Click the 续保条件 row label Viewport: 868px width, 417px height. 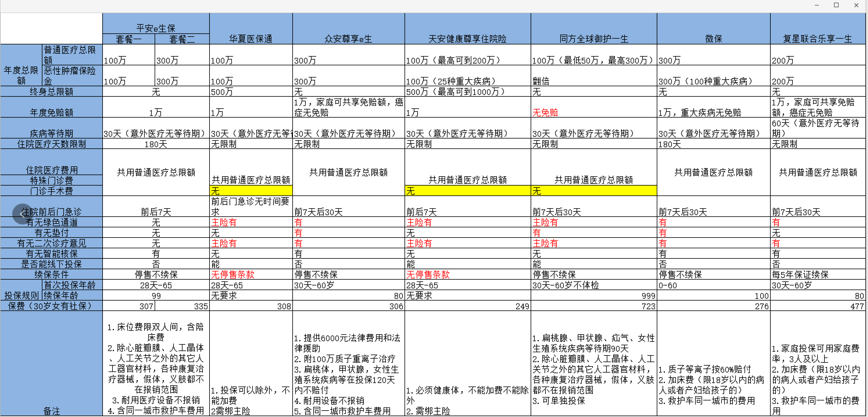[51, 274]
